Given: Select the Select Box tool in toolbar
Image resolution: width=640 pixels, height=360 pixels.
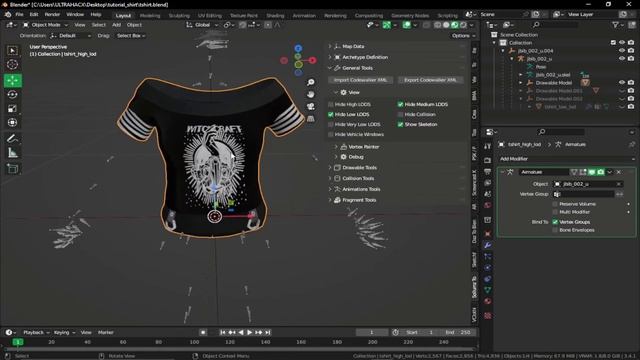Looking at the screenshot, I should tap(13, 51).
